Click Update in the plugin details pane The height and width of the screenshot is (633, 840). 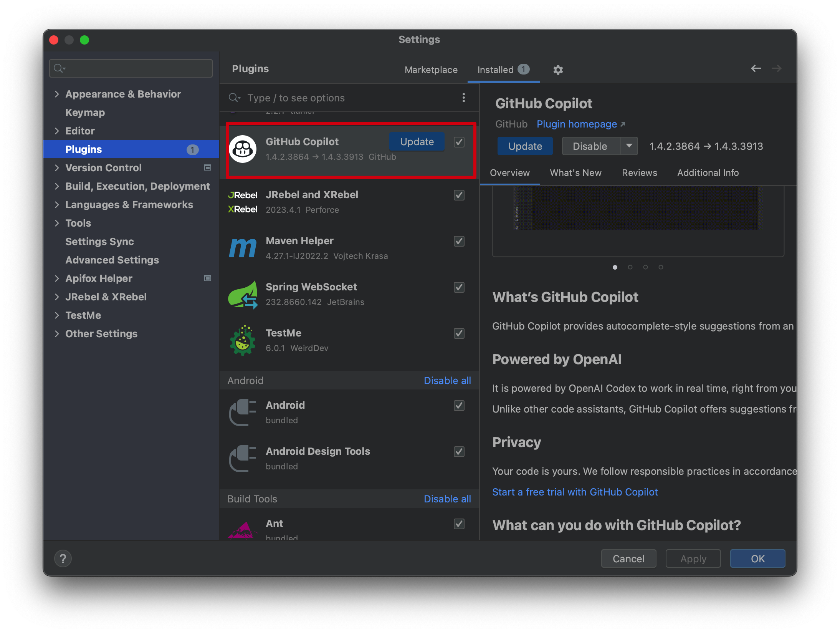click(525, 146)
